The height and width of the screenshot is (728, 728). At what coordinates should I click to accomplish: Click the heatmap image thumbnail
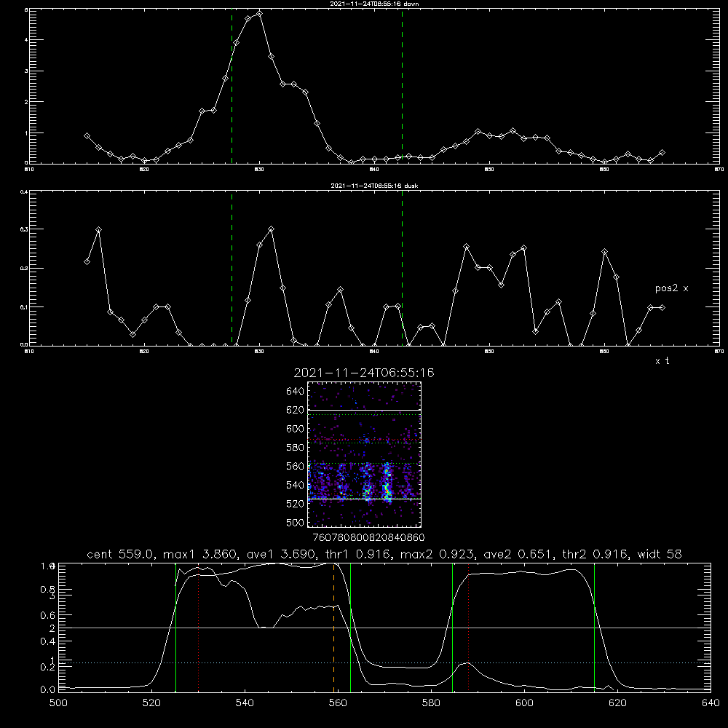click(364, 454)
